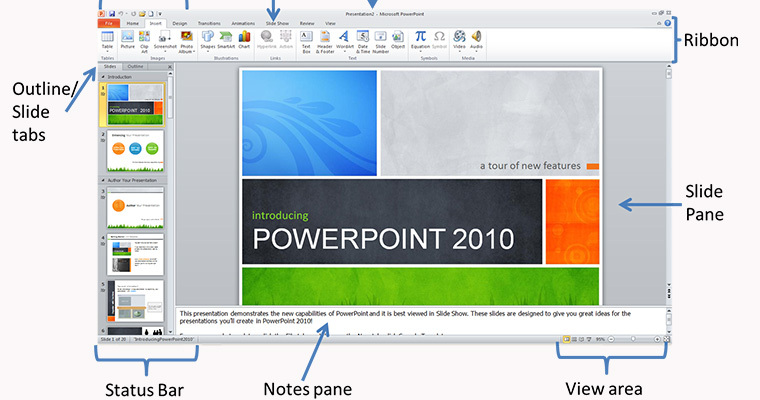Click the 95% zoom level
The width and height of the screenshot is (760, 400).
(600, 339)
